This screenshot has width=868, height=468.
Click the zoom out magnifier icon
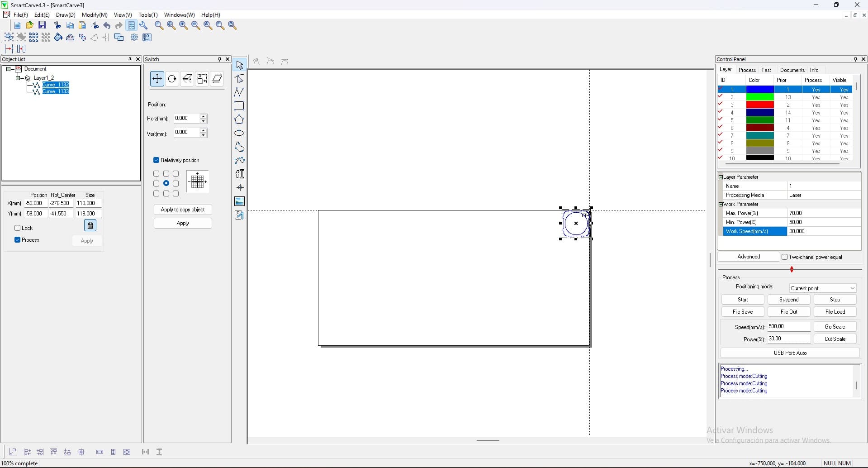196,25
